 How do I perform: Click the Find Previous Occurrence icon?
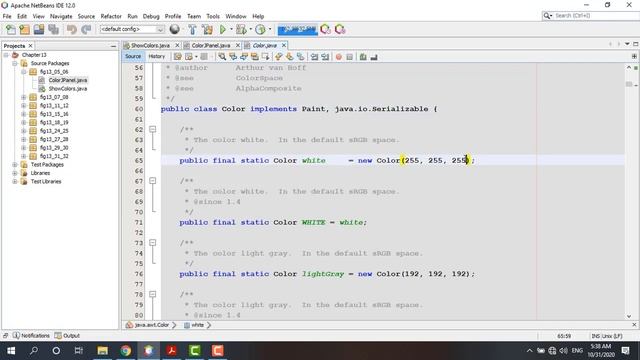click(233, 57)
